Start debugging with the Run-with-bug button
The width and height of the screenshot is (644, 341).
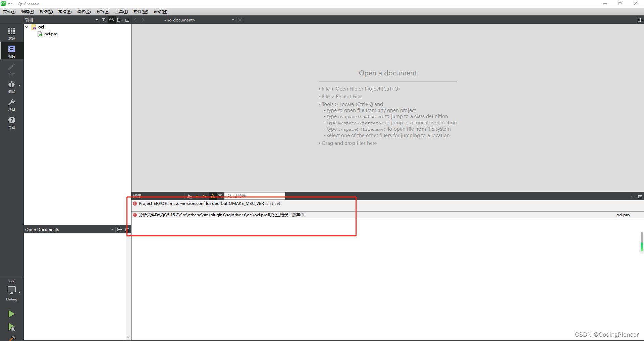pos(11,327)
